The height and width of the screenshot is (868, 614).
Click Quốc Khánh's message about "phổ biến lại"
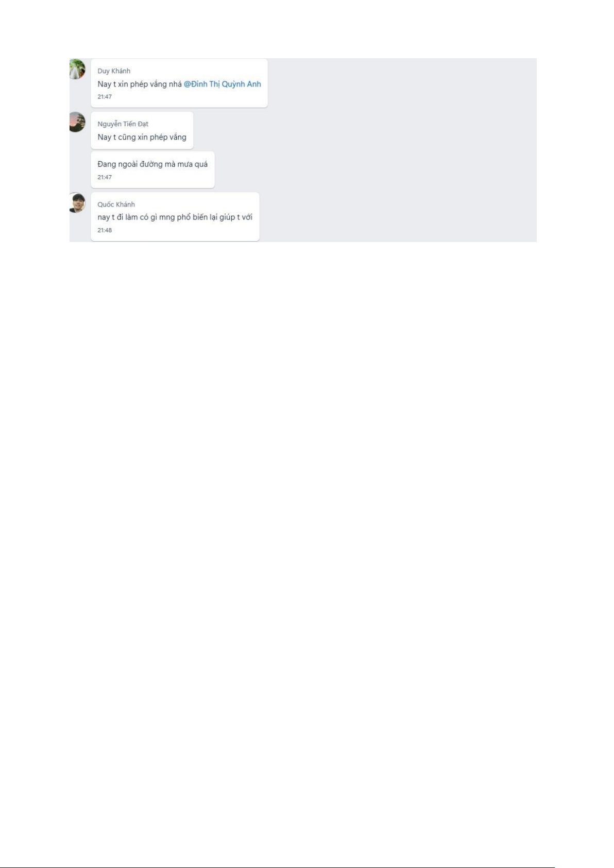click(x=175, y=217)
